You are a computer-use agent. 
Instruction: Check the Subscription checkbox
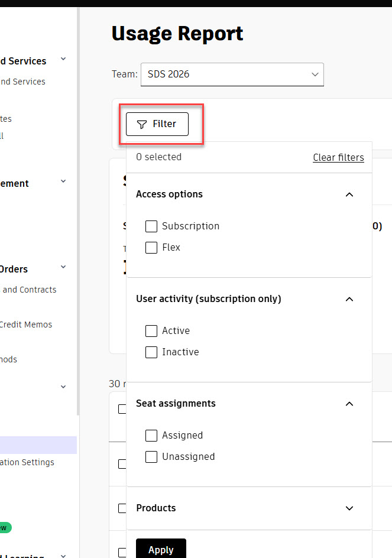[x=151, y=226]
